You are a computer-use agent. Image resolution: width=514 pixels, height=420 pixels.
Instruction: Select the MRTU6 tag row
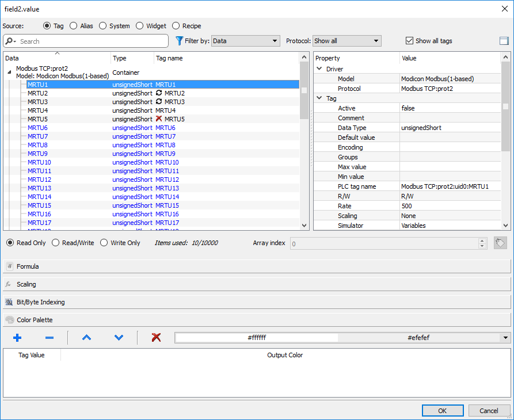click(x=151, y=128)
